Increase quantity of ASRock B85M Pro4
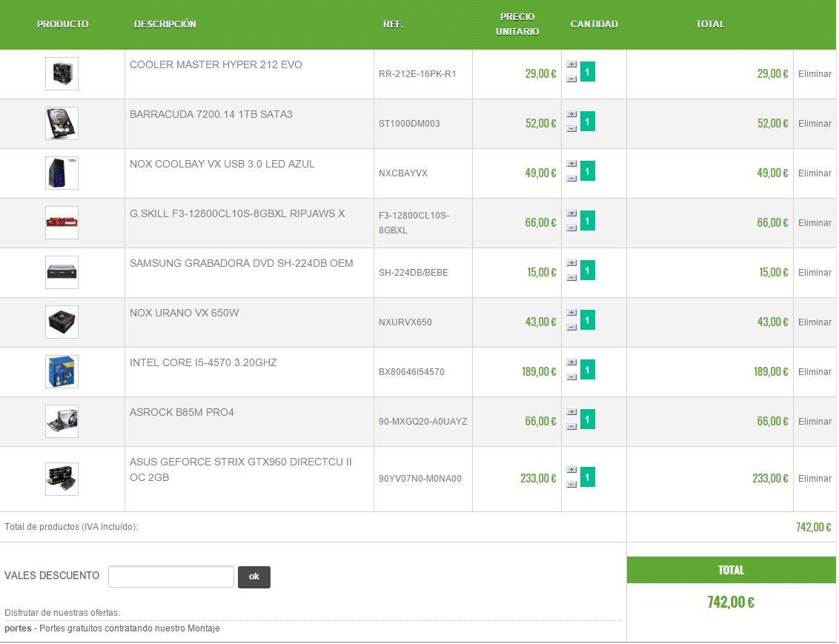Image resolution: width=839 pixels, height=644 pixels. coord(571,413)
